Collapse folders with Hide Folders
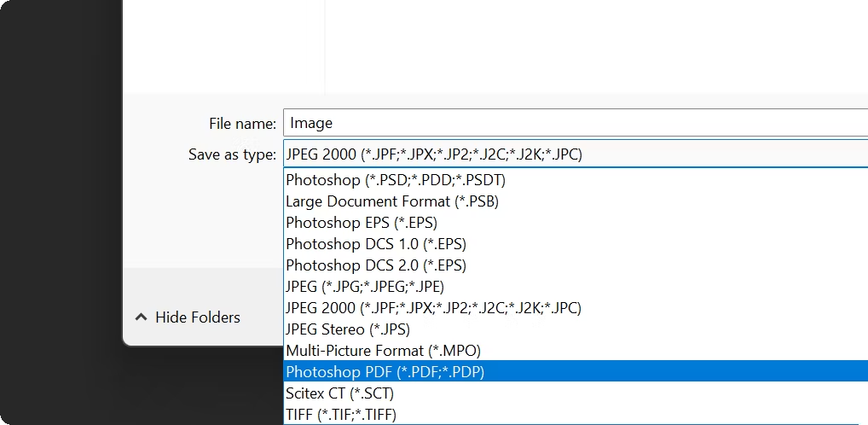 pyautogui.click(x=188, y=317)
